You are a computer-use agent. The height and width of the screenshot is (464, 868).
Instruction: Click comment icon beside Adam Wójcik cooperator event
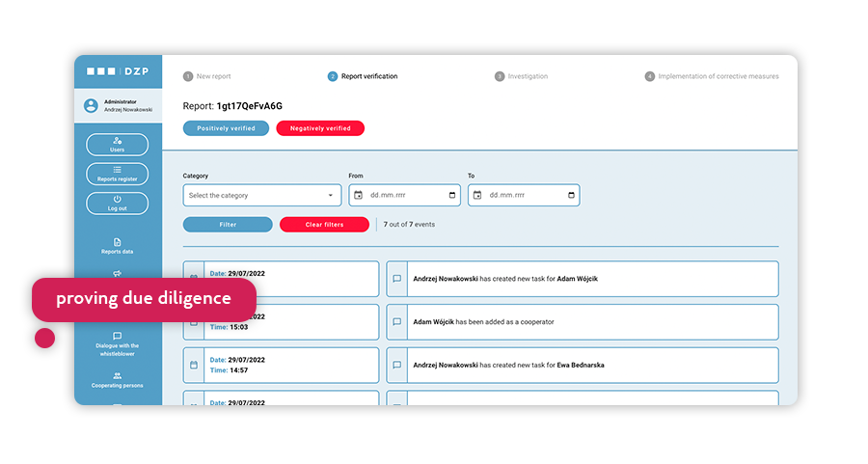[x=396, y=322]
